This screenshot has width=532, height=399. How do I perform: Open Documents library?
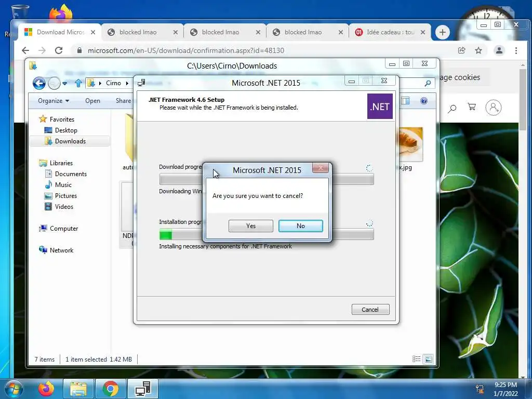[x=71, y=174]
